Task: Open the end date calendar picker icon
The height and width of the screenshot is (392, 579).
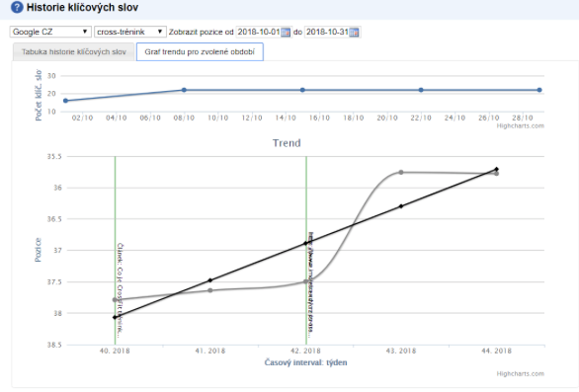Action: pyautogui.click(x=354, y=33)
